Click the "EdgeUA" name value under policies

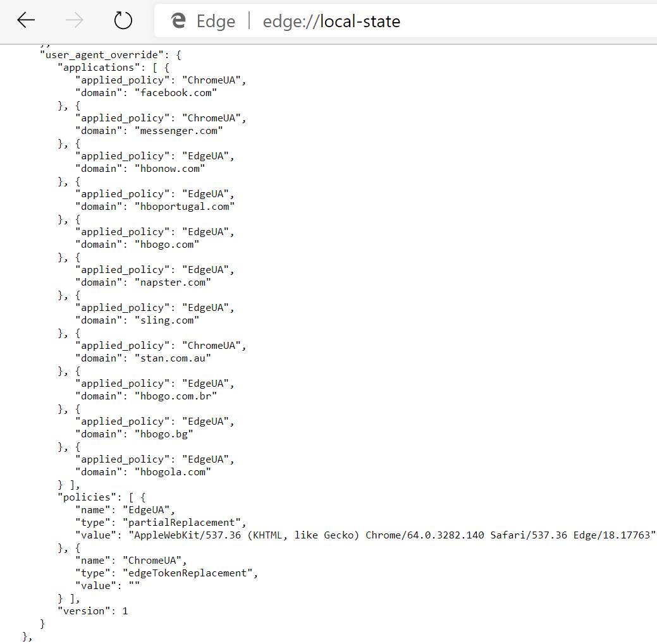[x=146, y=509]
